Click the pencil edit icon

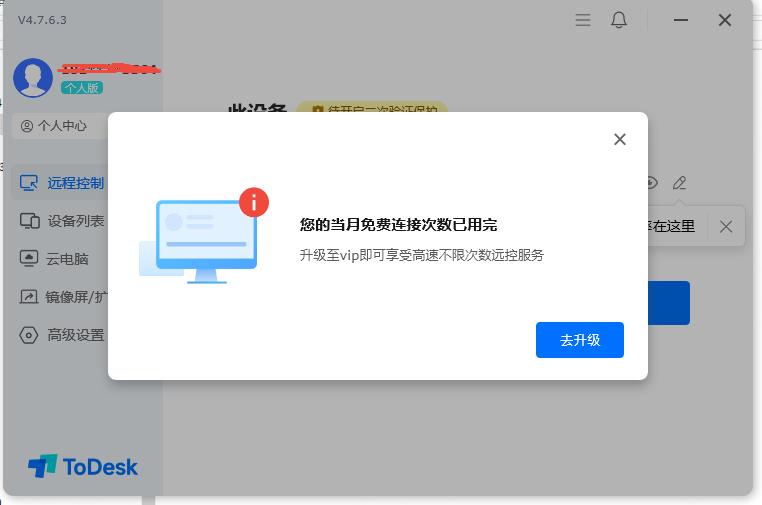pos(679,183)
